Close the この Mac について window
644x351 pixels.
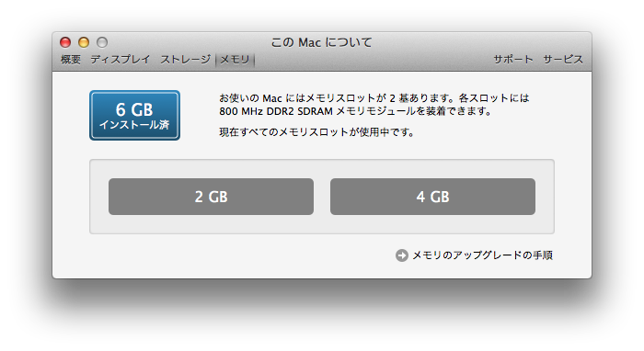coord(65,42)
